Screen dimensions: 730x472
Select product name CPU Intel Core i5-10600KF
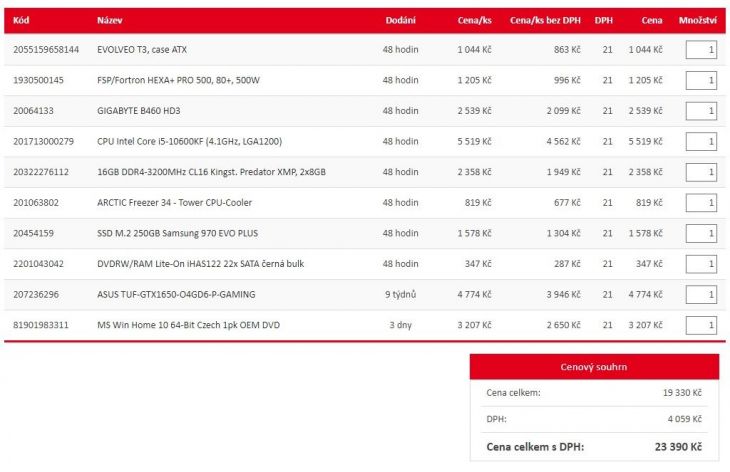point(189,142)
